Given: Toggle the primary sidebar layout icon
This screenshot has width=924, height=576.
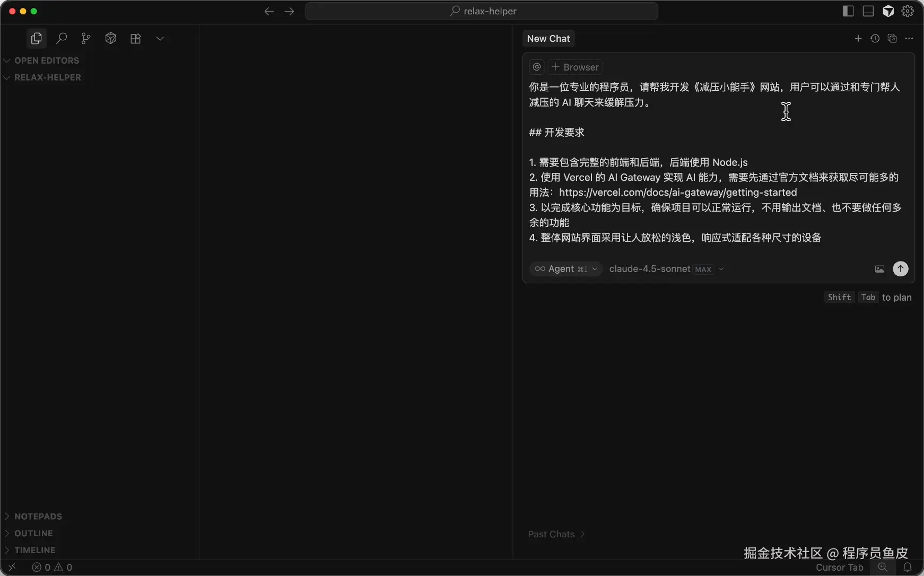Looking at the screenshot, I should coord(848,11).
